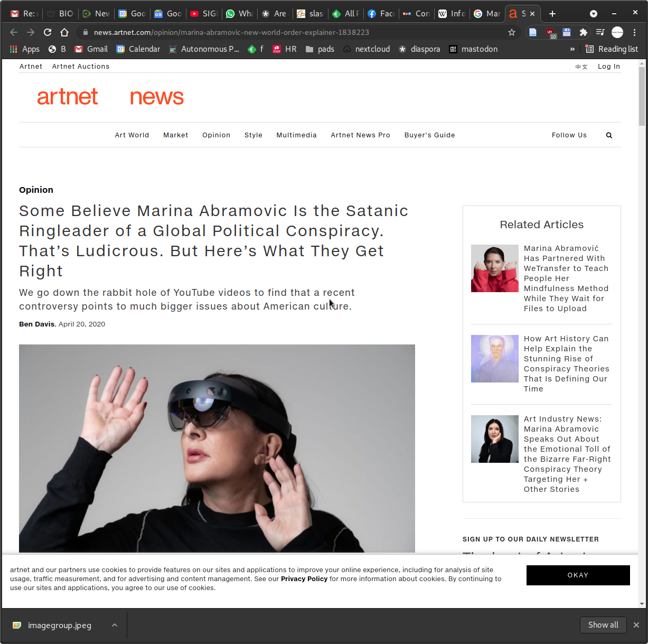Open a new tab with plus button
Viewport: 648px width, 644px height.
(x=552, y=14)
